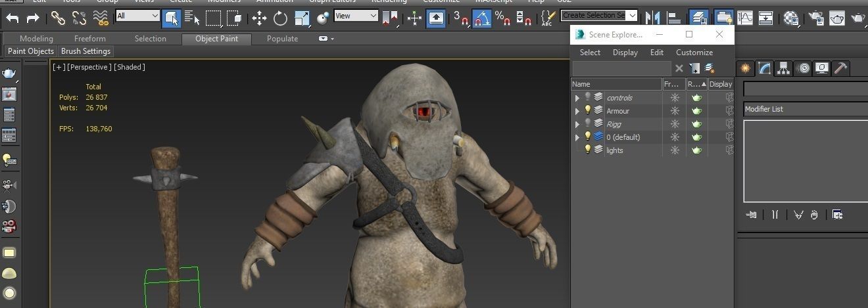Image resolution: width=868 pixels, height=308 pixels.
Task: Open the Modifier List dropdown
Action: click(x=806, y=109)
